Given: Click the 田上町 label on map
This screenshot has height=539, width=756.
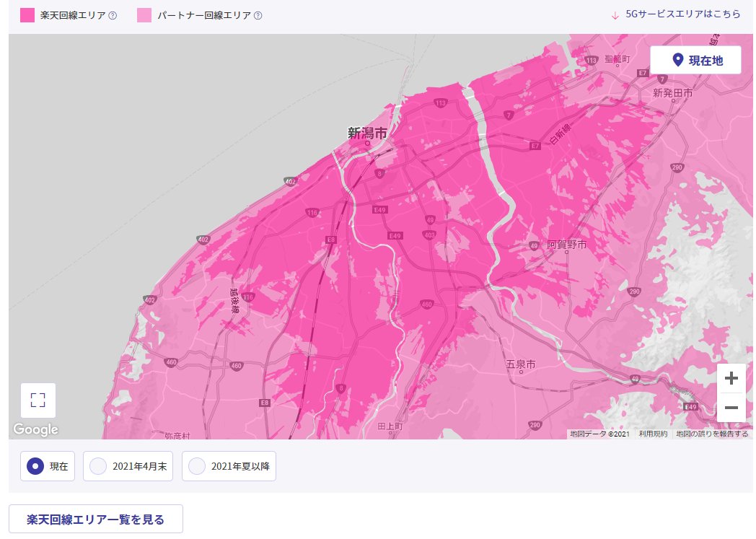Looking at the screenshot, I should pyautogui.click(x=390, y=426).
